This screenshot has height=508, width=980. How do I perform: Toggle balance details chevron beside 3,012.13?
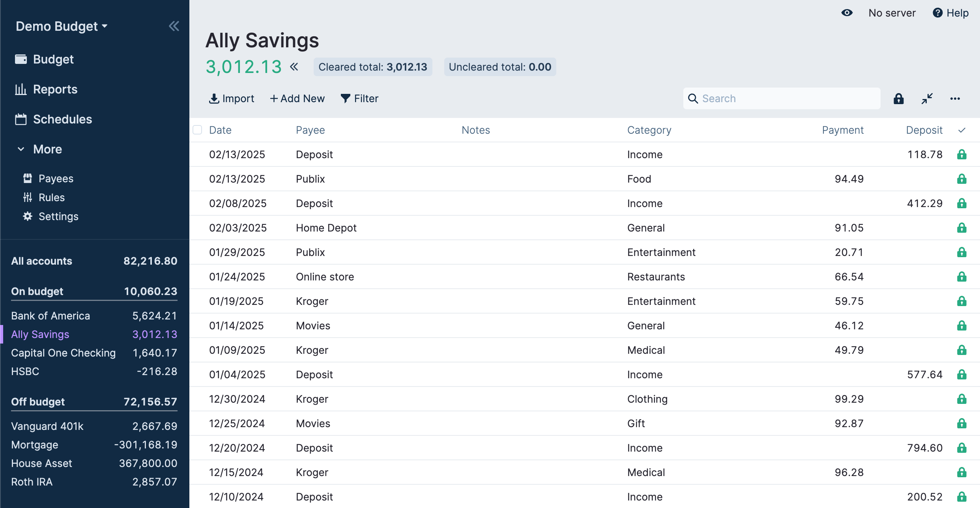coord(294,67)
